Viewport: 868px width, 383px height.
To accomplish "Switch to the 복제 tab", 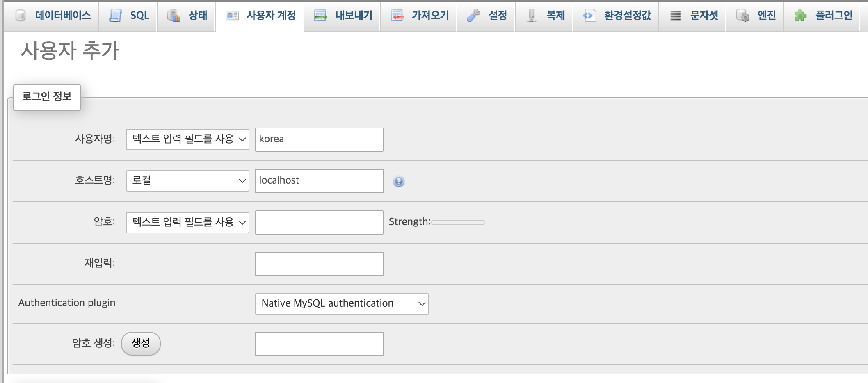I will click(x=555, y=16).
